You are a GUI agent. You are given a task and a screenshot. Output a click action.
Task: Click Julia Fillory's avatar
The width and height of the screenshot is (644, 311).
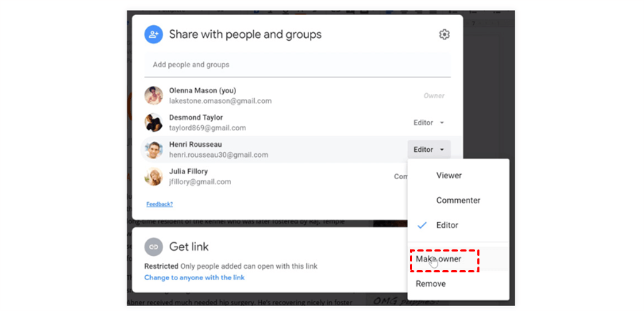click(x=154, y=176)
